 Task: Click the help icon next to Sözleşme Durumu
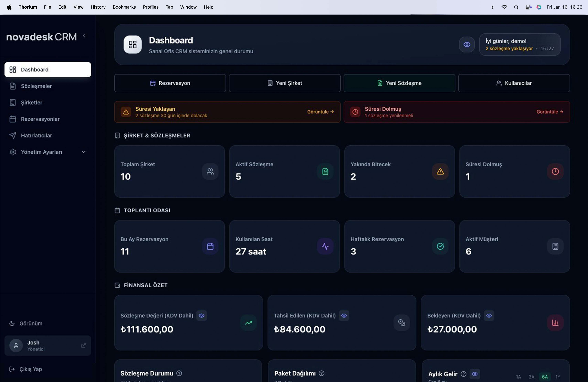click(x=179, y=373)
